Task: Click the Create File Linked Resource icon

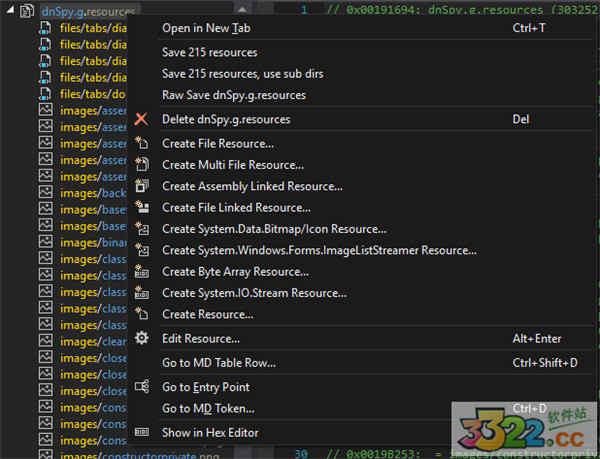Action: [142, 207]
